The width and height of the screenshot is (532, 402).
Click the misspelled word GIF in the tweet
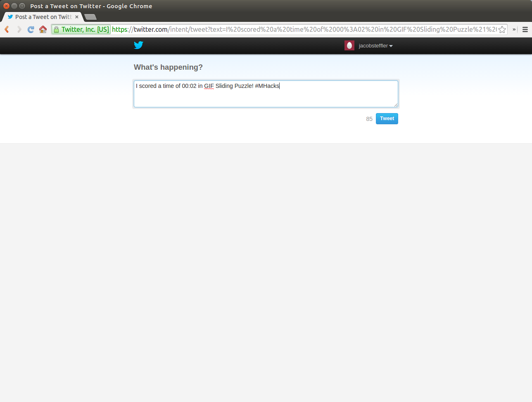[209, 86]
